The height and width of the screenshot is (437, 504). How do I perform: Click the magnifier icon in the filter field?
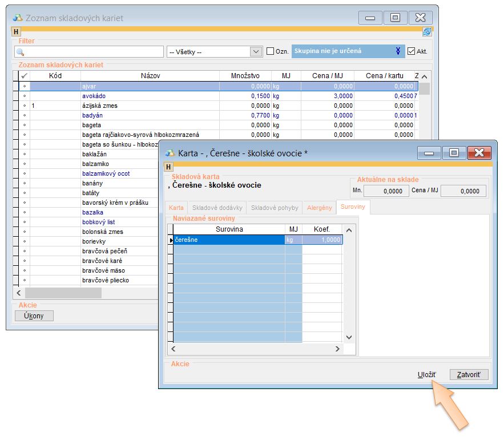pyautogui.click(x=21, y=52)
